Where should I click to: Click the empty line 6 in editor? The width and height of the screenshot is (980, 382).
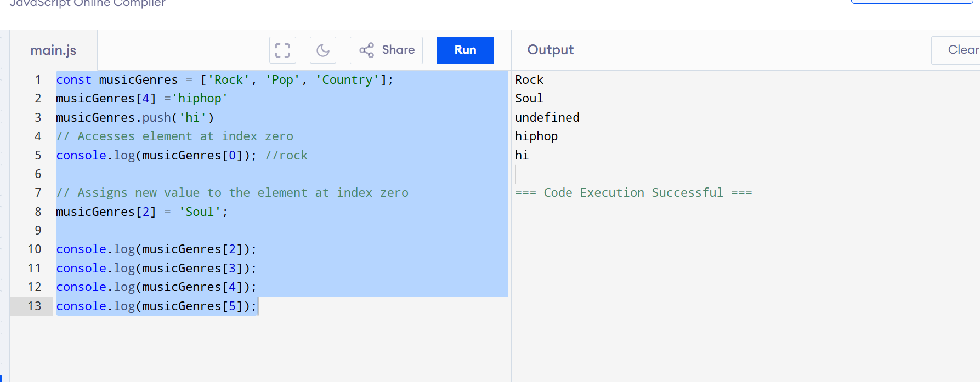[219, 174]
